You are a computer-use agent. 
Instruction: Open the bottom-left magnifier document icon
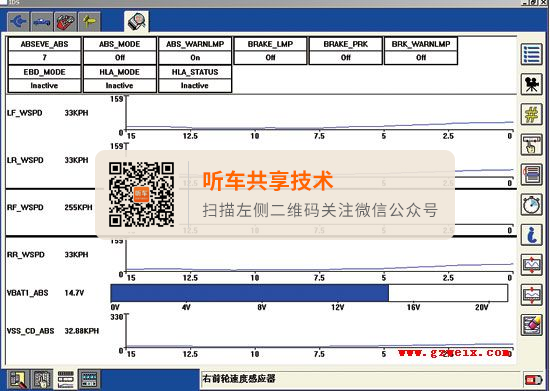coord(18,379)
